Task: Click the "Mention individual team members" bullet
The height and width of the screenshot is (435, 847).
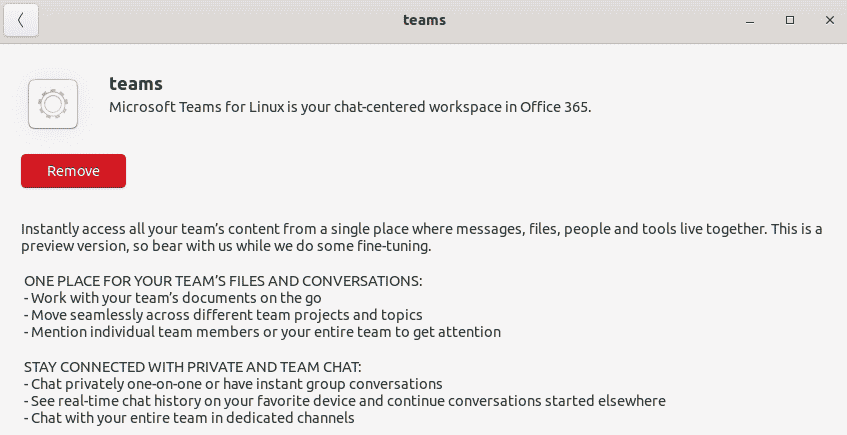Action: pos(261,332)
